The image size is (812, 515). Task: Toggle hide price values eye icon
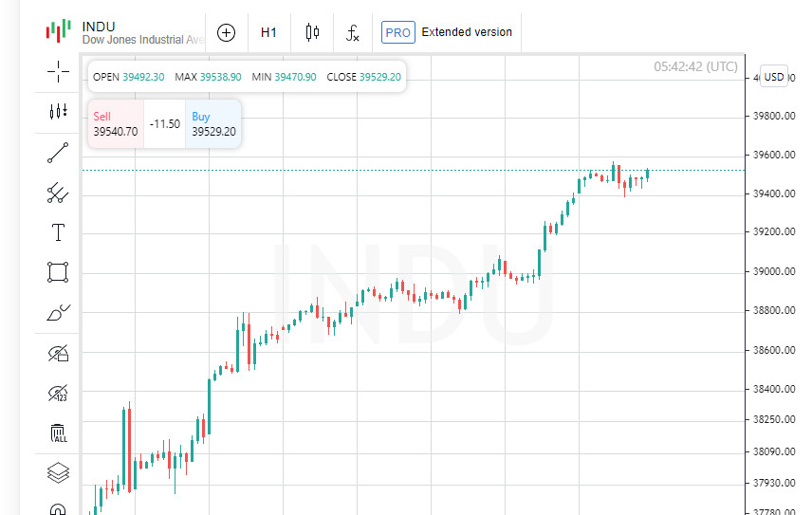pyautogui.click(x=58, y=393)
